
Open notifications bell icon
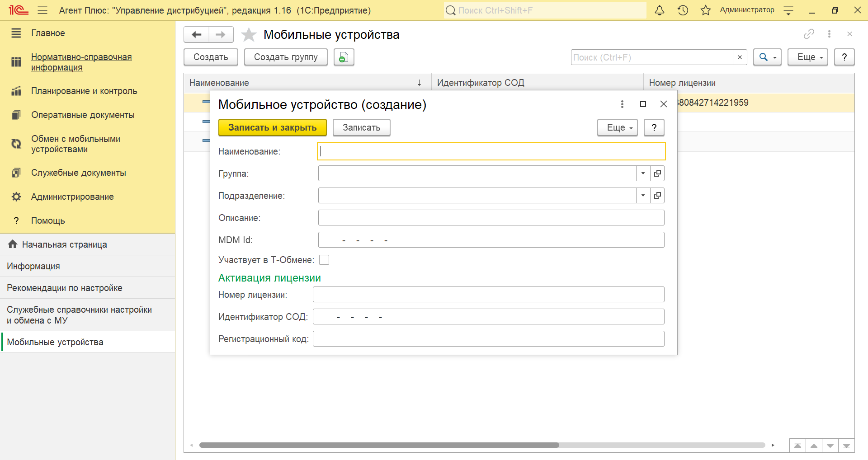[x=660, y=10]
